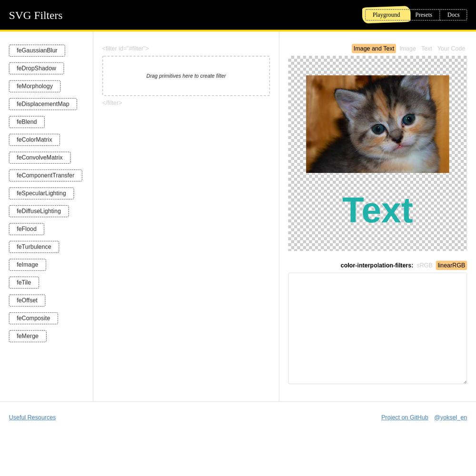Viewport: 476px width, 476px height.
Task: Set color interpolation to linearRGB
Action: pyautogui.click(x=451, y=265)
